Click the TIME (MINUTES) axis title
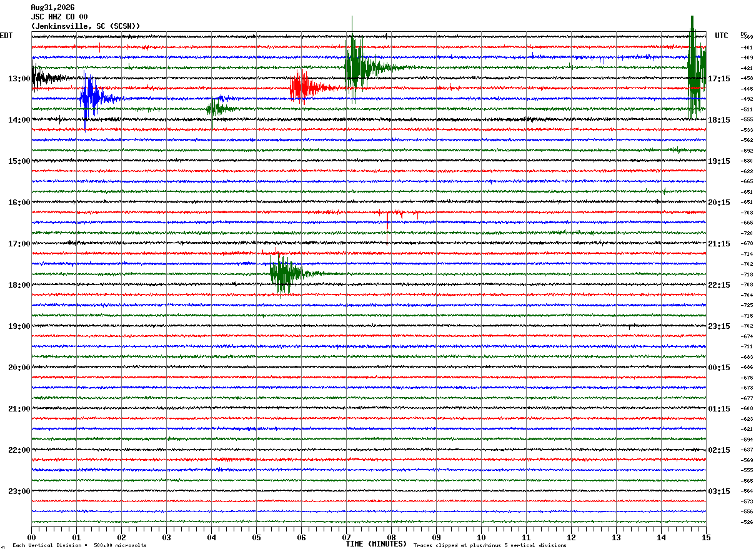The height and width of the screenshot is (554, 756). tap(376, 544)
